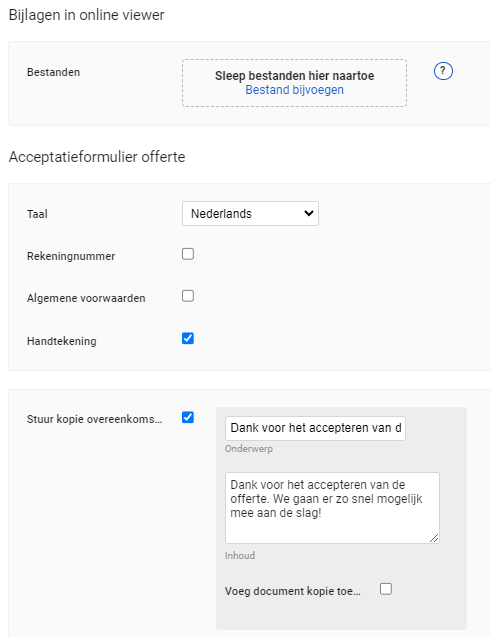Grab the Inhoud textarea resize handle
The image size is (491, 637).
[x=434, y=538]
